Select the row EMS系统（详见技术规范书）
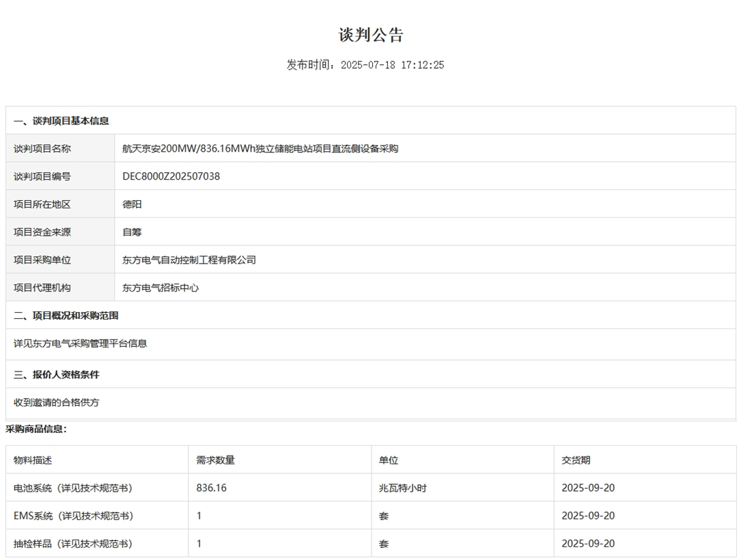739x560 pixels. (371, 516)
